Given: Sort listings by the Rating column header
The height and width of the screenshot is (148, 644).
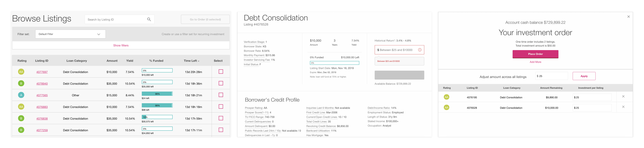Looking at the screenshot, I should (x=22, y=61).
